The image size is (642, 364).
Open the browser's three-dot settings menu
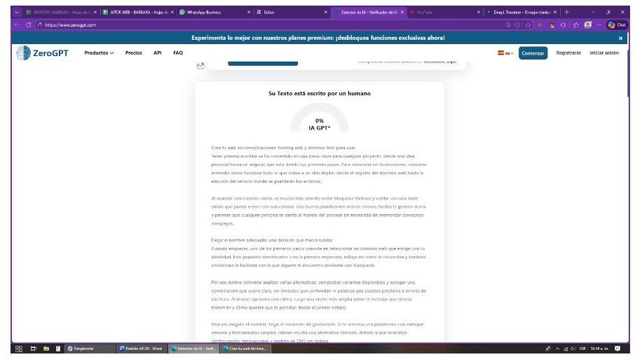[601, 24]
